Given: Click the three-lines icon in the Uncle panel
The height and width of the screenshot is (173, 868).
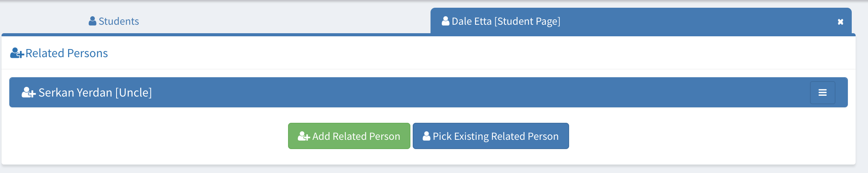Looking at the screenshot, I should click(822, 92).
